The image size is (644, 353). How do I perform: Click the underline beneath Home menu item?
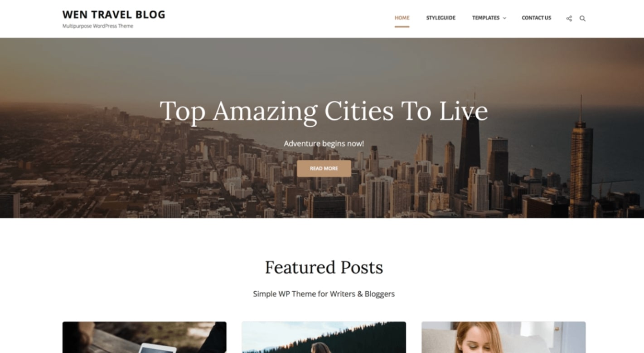[x=402, y=27]
